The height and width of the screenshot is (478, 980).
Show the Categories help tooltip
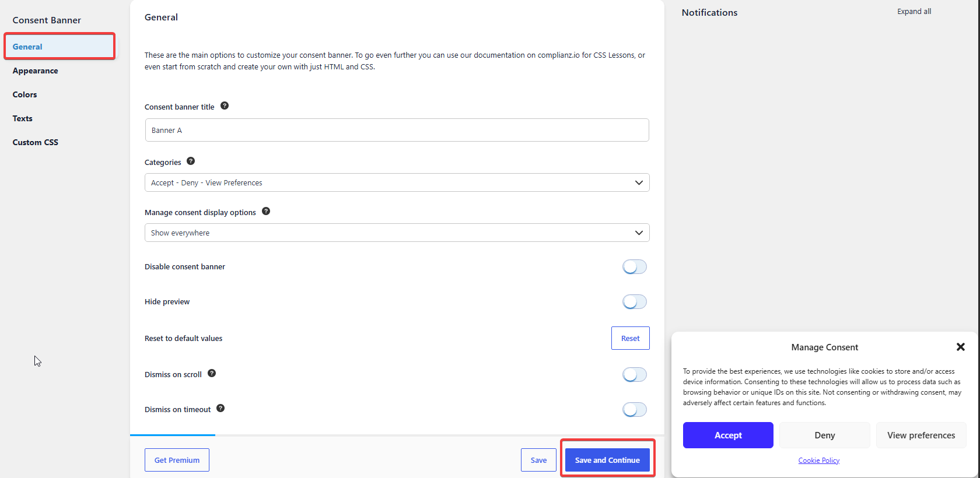[x=191, y=161]
